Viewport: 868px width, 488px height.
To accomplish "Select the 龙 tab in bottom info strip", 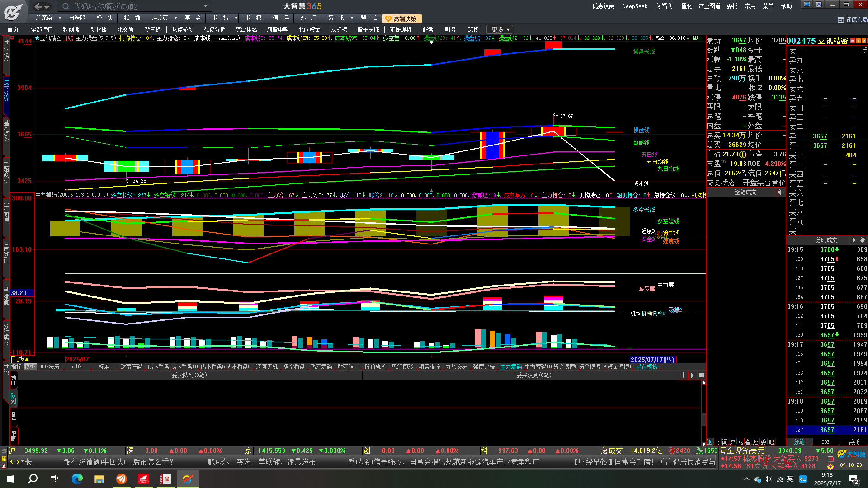I will (741, 442).
